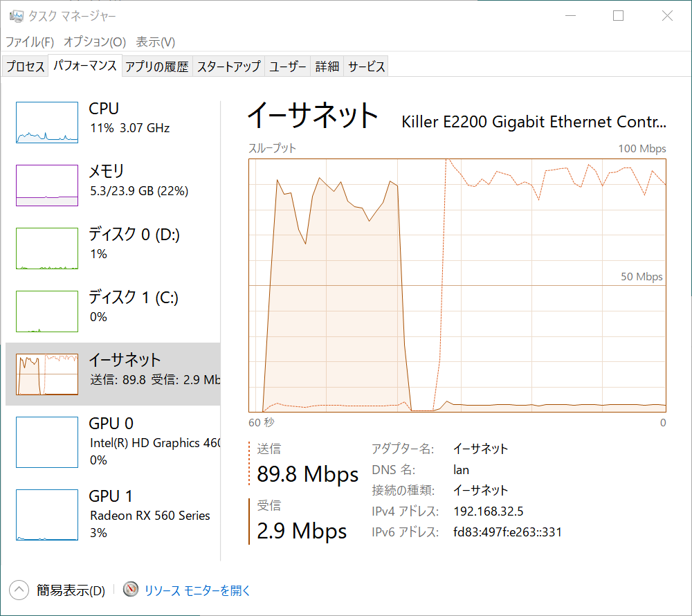Switch to the スタートアップ tab
This screenshot has width=692, height=616.
click(228, 66)
